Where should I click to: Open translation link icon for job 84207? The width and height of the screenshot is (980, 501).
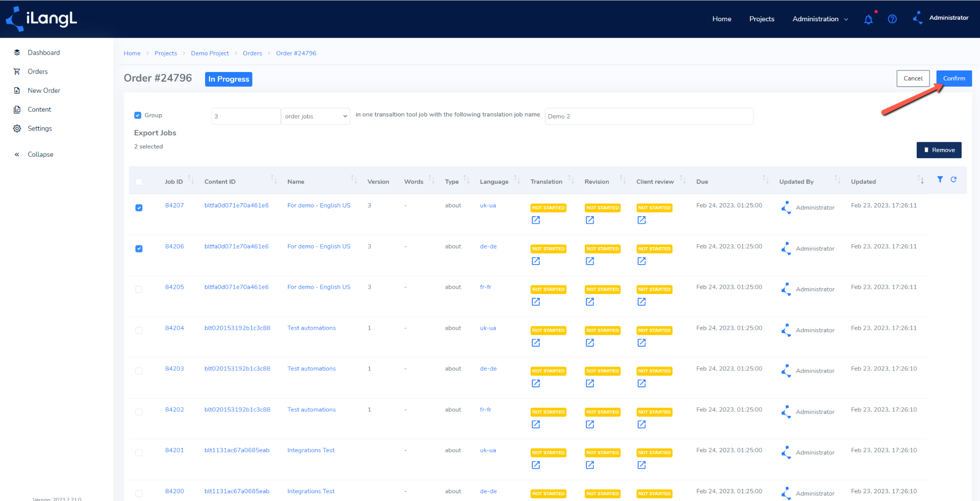tap(536, 220)
